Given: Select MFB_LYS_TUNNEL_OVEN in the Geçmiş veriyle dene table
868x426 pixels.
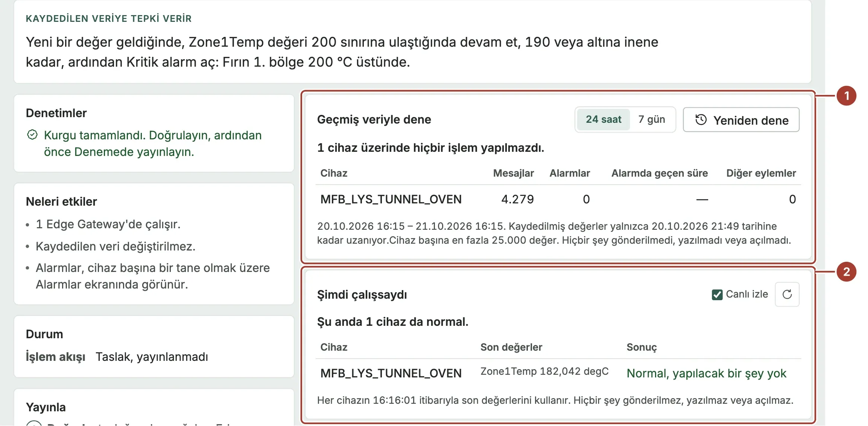Looking at the screenshot, I should tap(391, 199).
